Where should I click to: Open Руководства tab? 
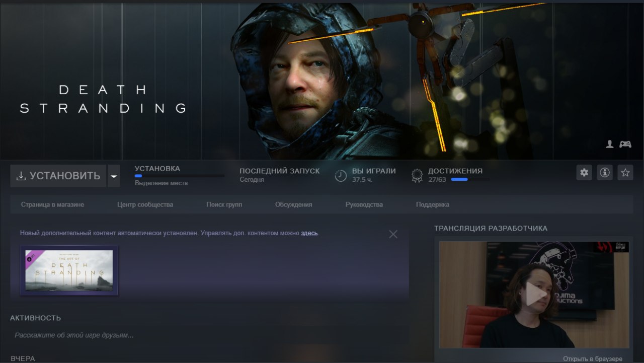(x=364, y=204)
